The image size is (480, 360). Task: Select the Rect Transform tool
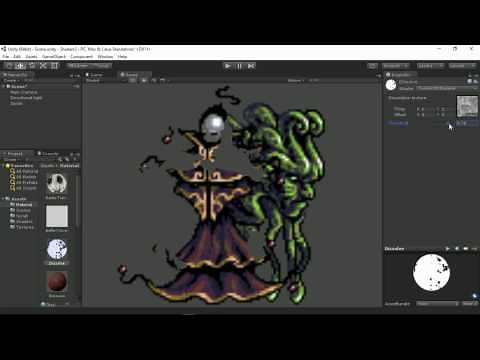[x=54, y=66]
